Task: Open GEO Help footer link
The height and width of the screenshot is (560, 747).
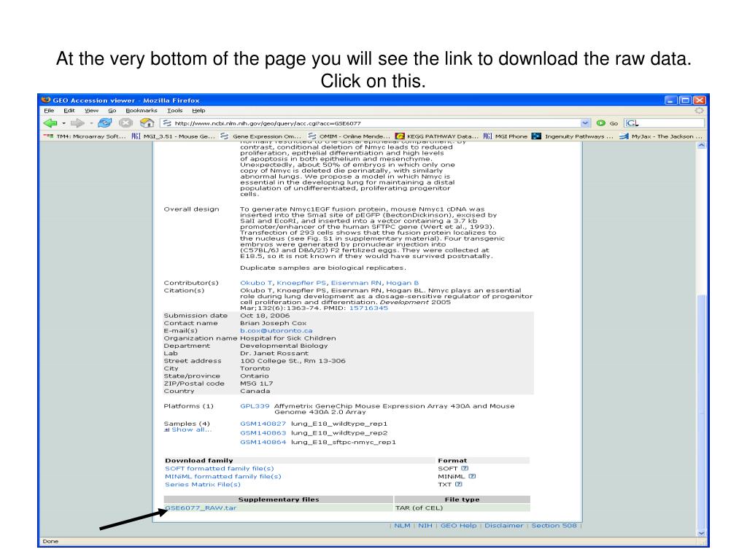Action: point(458,526)
